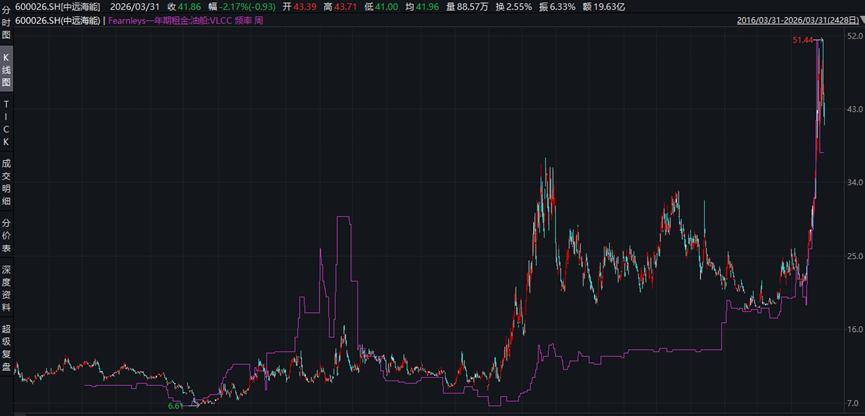Click the 51.44 high price marker
Image resolution: width=865 pixels, height=416 pixels.
coord(803,40)
